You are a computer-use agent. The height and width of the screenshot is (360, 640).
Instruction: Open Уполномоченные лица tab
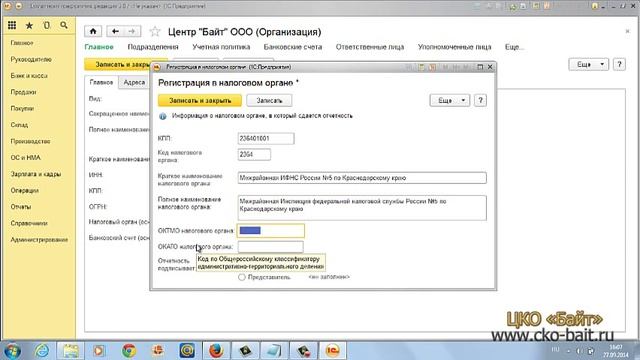454,47
